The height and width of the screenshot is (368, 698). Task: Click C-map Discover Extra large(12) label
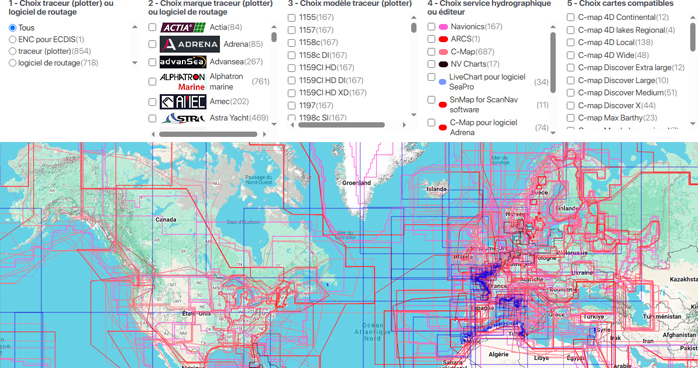pyautogui.click(x=631, y=68)
